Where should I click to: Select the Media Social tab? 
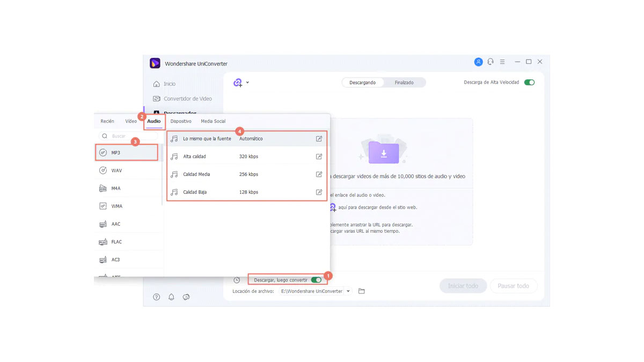pyautogui.click(x=213, y=121)
